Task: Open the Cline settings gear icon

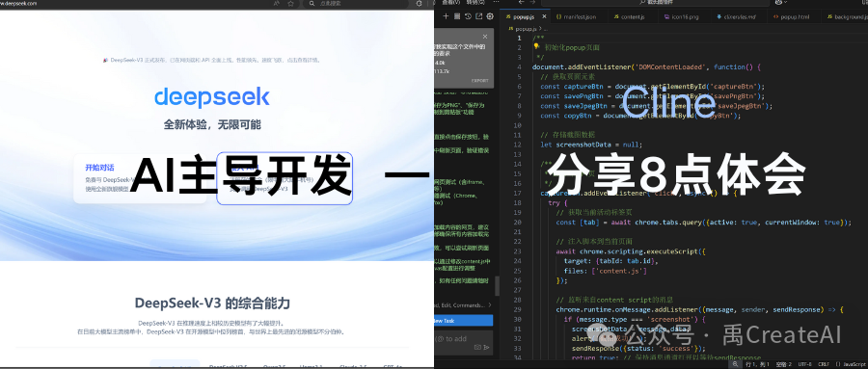Action: [490, 16]
